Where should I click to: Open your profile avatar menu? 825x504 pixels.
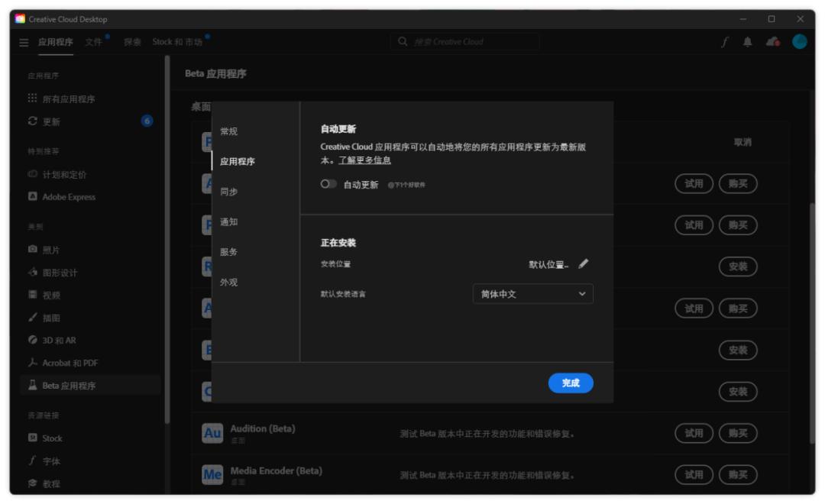point(801,42)
